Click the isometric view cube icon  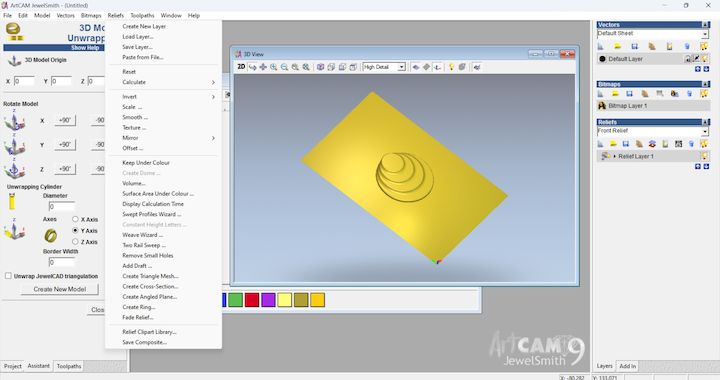(320, 67)
